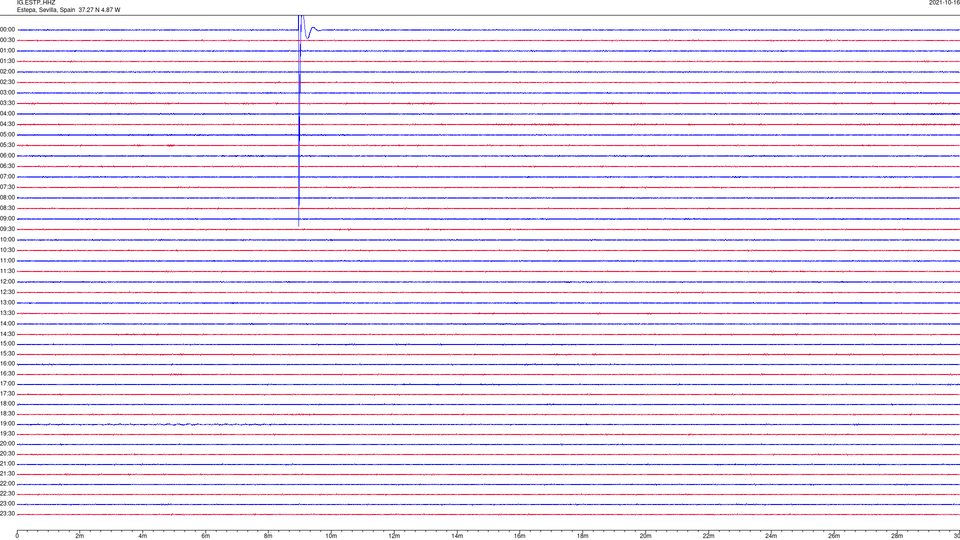The image size is (960, 540).
Task: Click the oscillating pulse on the 00:00 trace
Action: tap(308, 28)
